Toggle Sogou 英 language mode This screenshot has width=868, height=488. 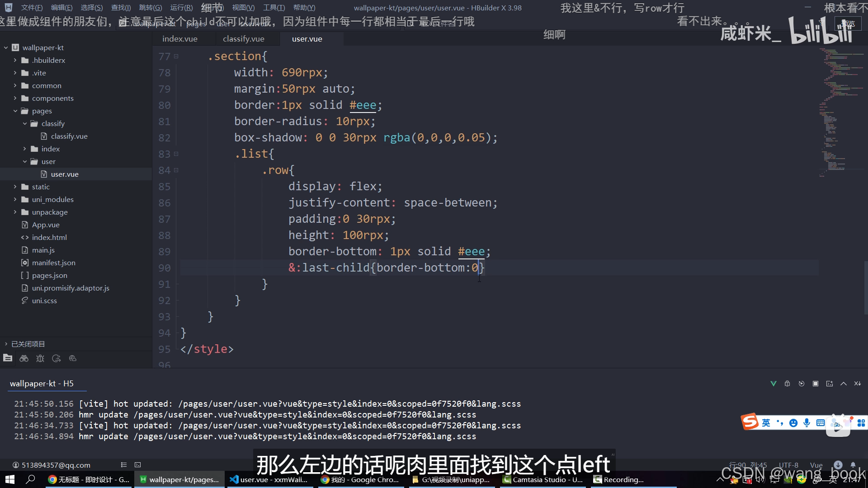766,423
